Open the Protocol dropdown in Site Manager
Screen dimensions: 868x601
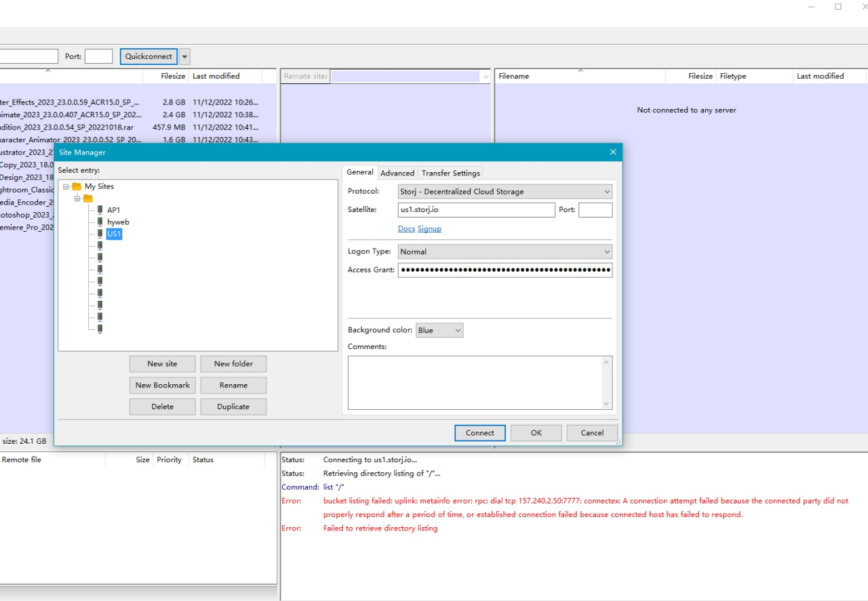click(x=505, y=192)
